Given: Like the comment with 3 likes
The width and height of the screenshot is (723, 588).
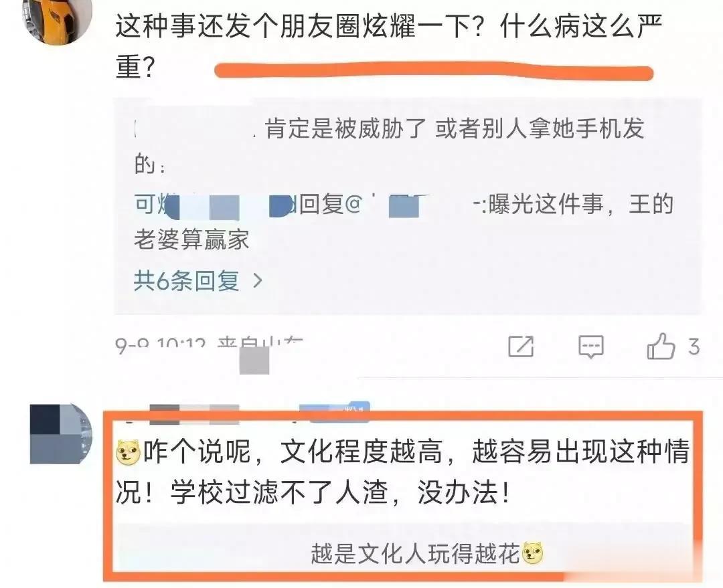Looking at the screenshot, I should 661,346.
